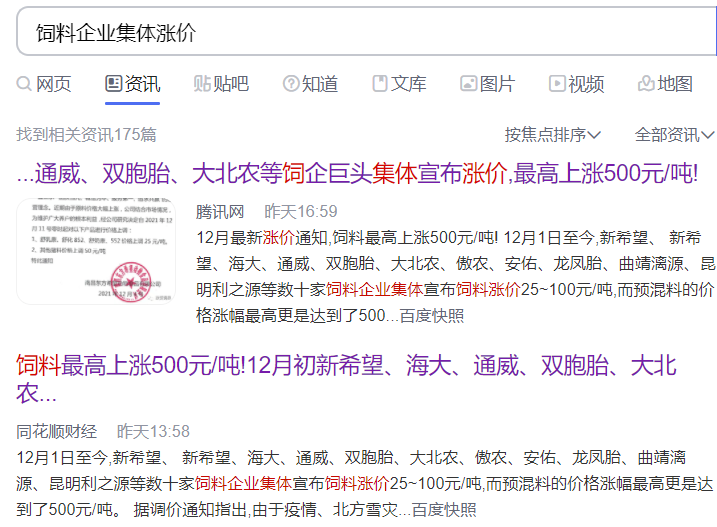The width and height of the screenshot is (717, 527).
Task: Click the question-mark icon beside 知道
Action: 291,84
